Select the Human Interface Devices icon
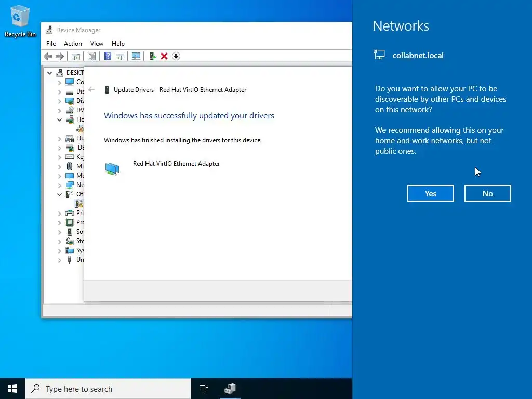 70,138
